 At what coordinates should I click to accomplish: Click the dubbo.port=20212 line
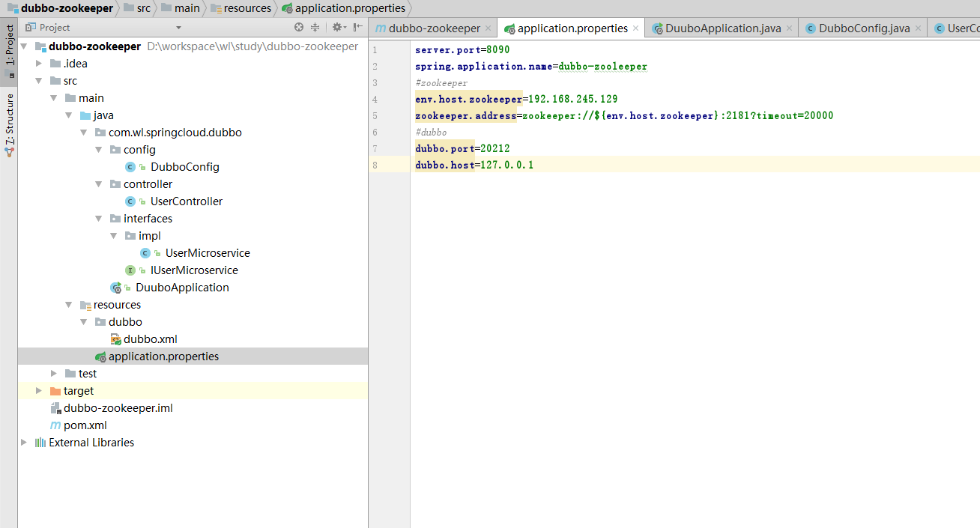point(462,148)
